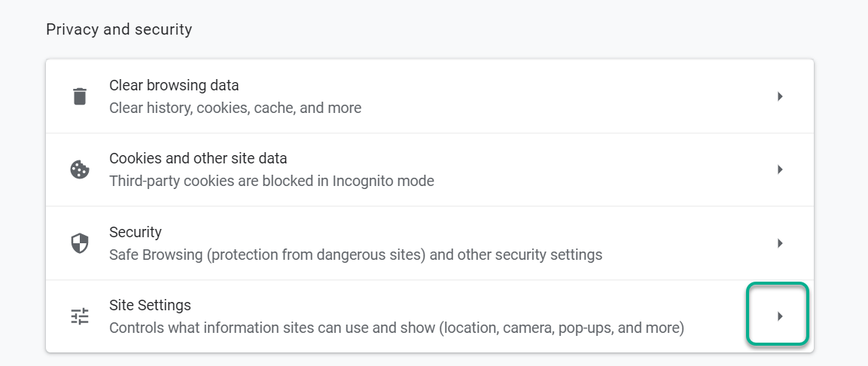Select the Clear browsing data title
The height and width of the screenshot is (366, 868).
(175, 85)
